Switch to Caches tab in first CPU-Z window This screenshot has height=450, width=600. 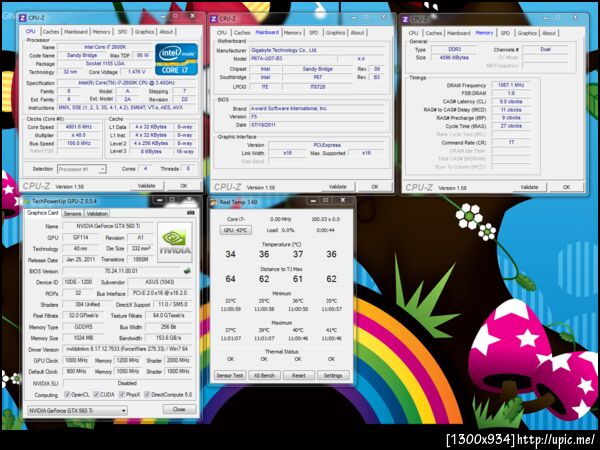point(51,32)
